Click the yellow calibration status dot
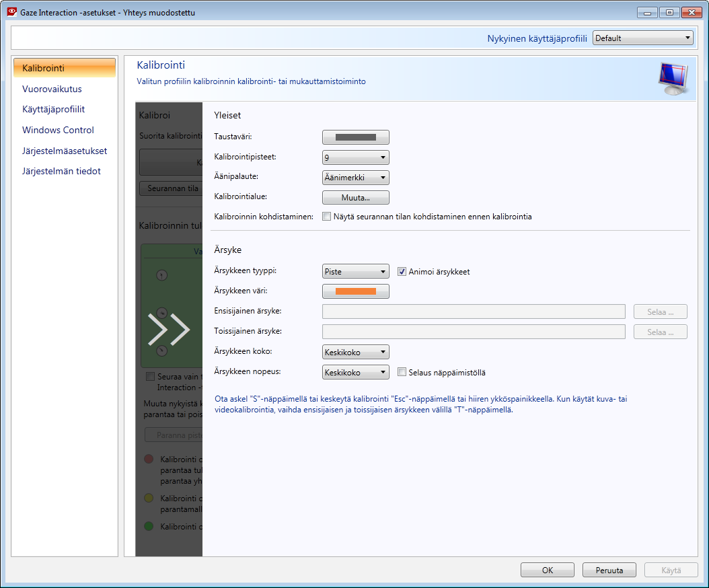 (149, 498)
